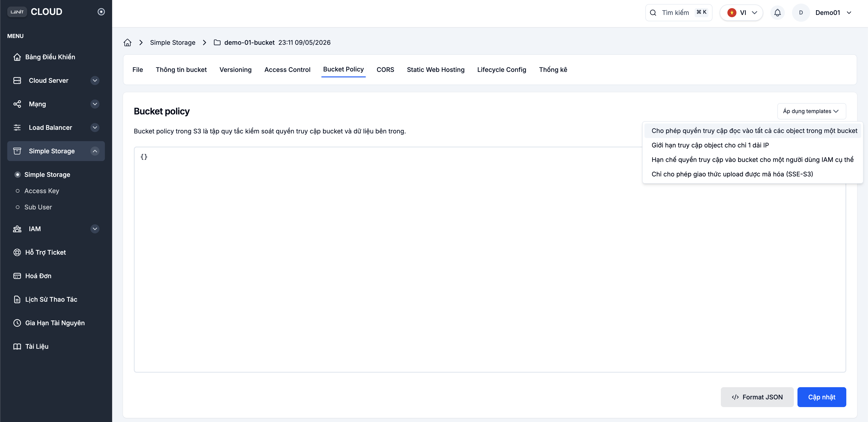Click Simple Storage breadcrumb link
Screen dimensions: 868x422
tap(172, 43)
